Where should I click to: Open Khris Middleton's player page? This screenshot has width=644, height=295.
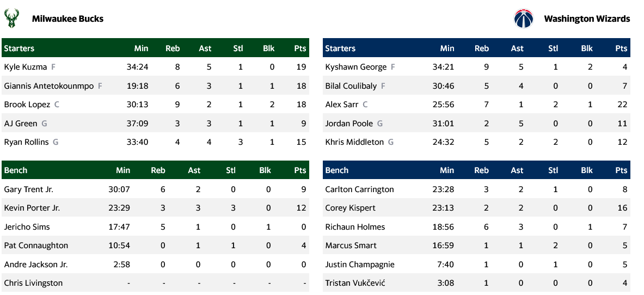354,142
